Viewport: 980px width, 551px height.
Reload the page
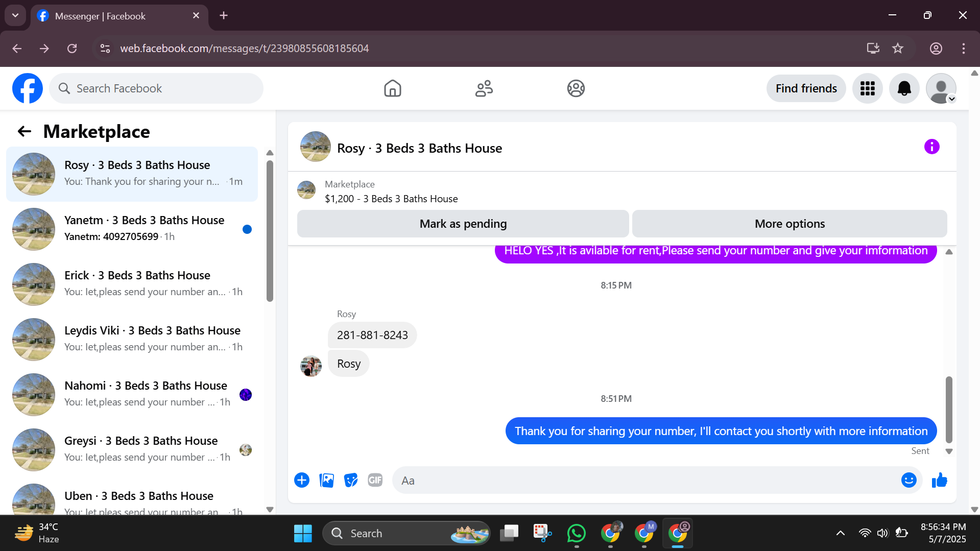coord(72,49)
